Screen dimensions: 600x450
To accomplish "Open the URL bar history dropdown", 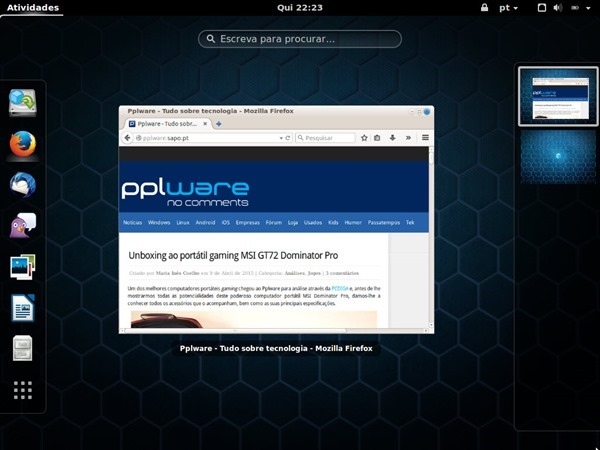I will 281,138.
